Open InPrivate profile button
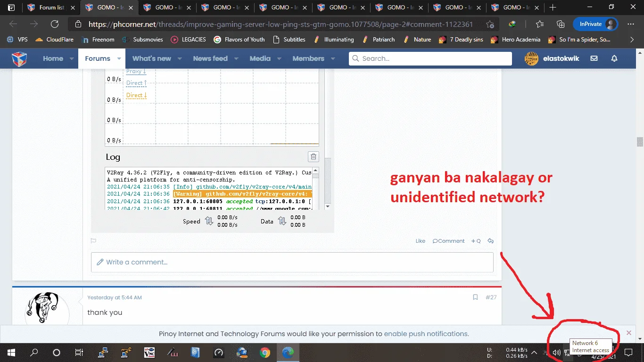 (x=595, y=24)
